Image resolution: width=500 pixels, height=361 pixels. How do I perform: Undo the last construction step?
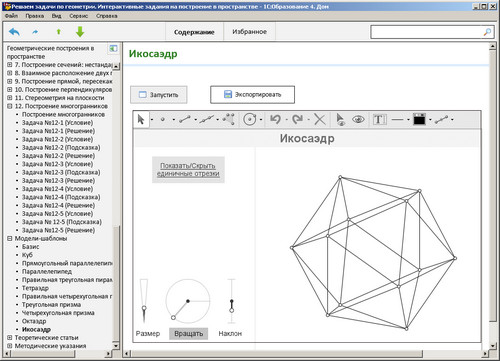(275, 119)
